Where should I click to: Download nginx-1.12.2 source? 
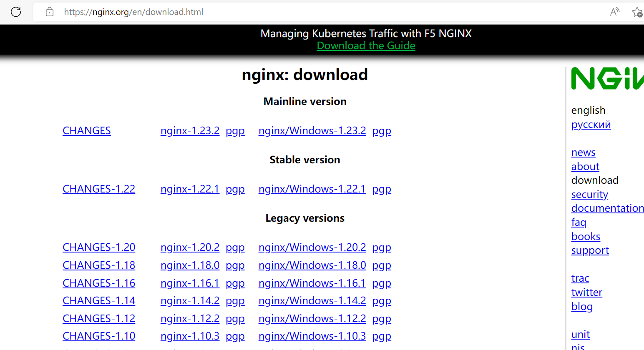[190, 318]
